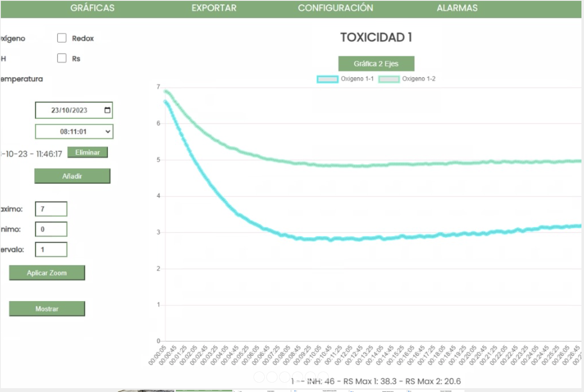Click the TOXICIDAD 1 chart title
Screen dimensions: 584x392
pos(376,38)
